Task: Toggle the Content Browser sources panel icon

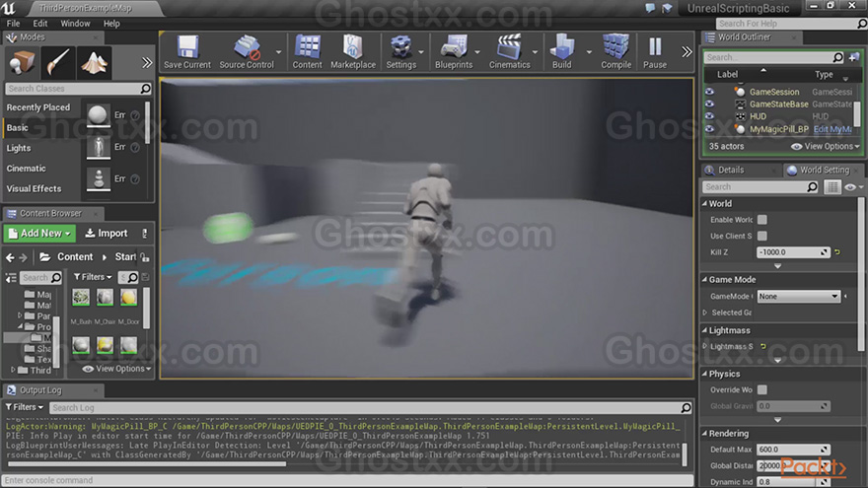Action: (x=11, y=277)
